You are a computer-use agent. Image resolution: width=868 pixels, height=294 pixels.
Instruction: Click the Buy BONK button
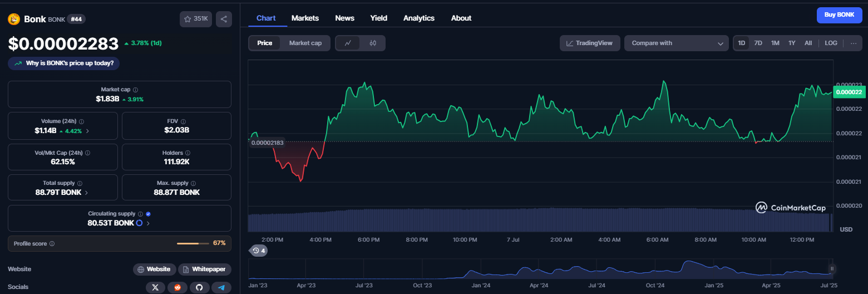coord(839,15)
